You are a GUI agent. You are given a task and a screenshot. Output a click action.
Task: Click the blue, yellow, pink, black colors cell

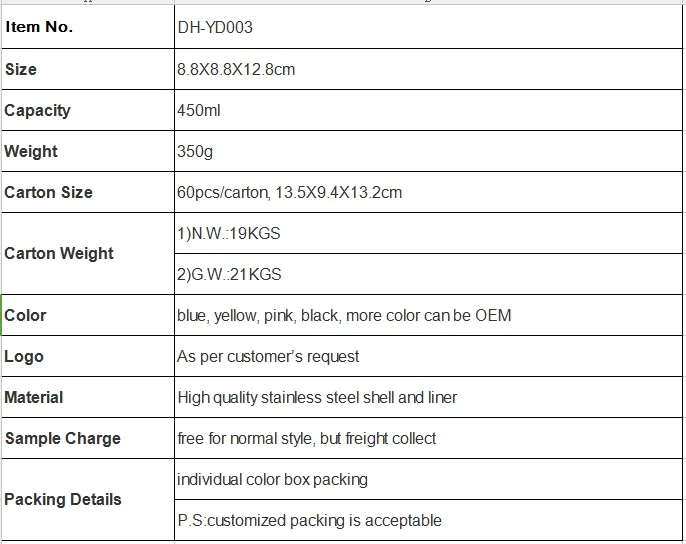tap(428, 316)
